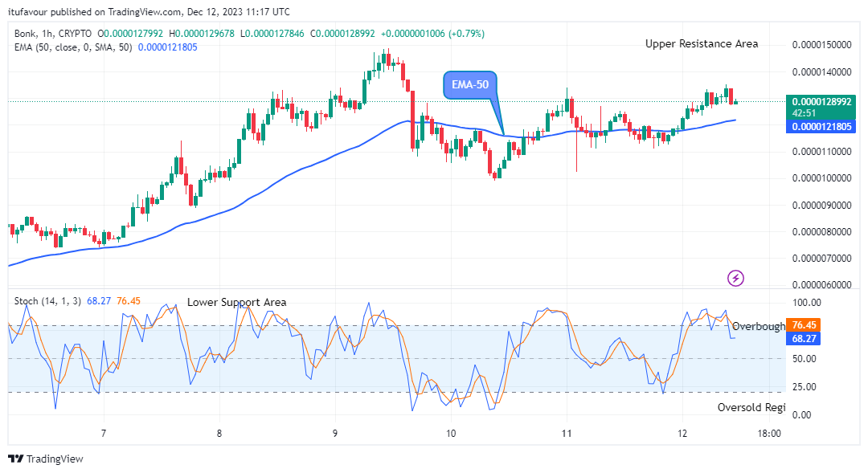Select the Stoch (14, 1, 3) indicator legend
Viewport: 868px width, 473px height.
coord(49,301)
